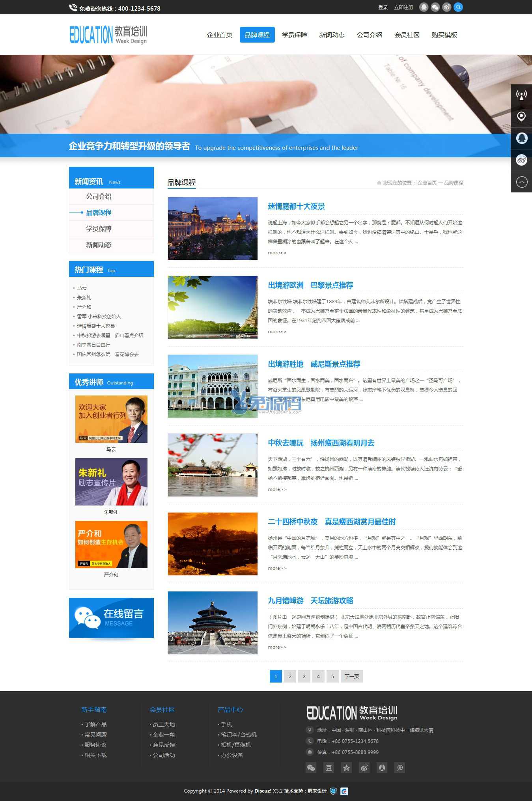The image size is (532, 804).
Task: Click the Renren icon in the footer
Action: point(382,768)
